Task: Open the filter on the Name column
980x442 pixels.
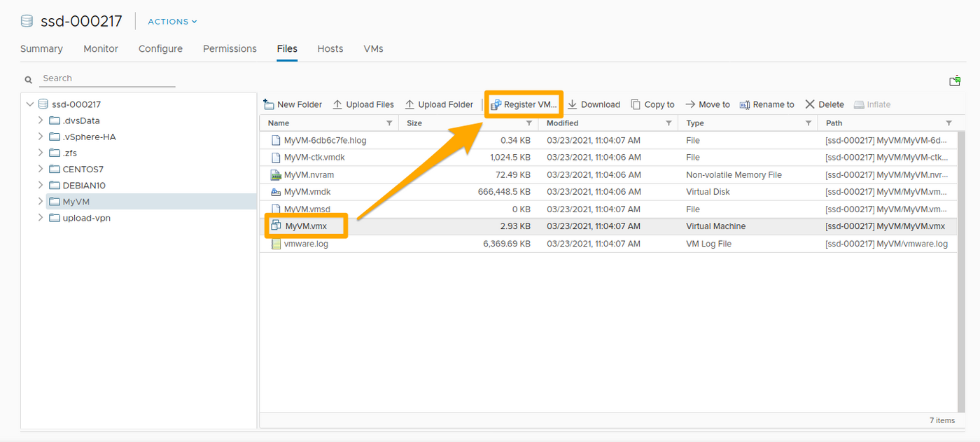Action: (389, 123)
